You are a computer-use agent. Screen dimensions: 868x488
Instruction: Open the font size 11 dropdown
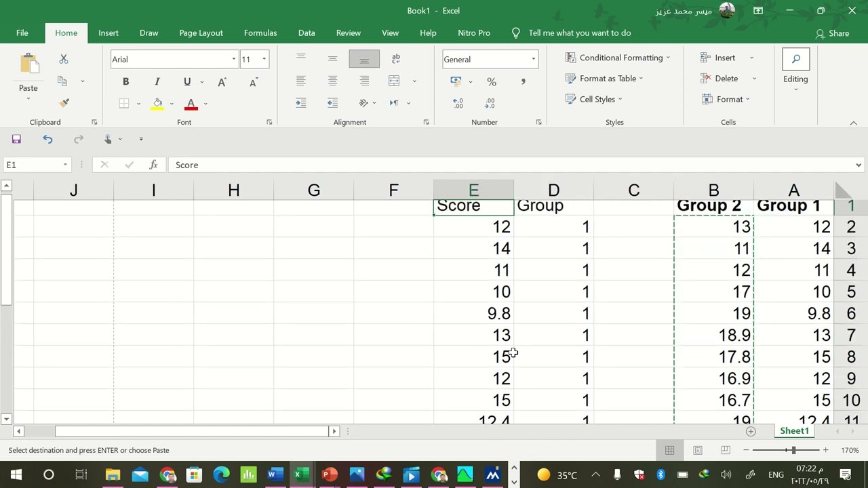pyautogui.click(x=264, y=60)
